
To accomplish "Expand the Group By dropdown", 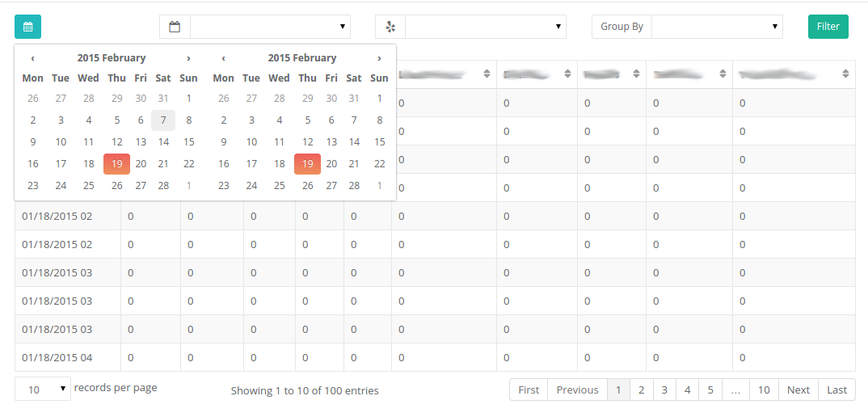I will (717, 27).
